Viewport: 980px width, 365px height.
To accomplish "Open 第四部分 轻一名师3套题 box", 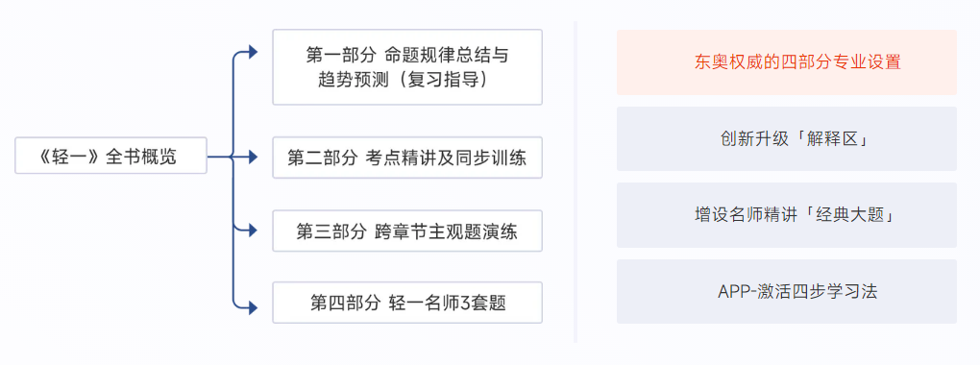I will coord(407,304).
